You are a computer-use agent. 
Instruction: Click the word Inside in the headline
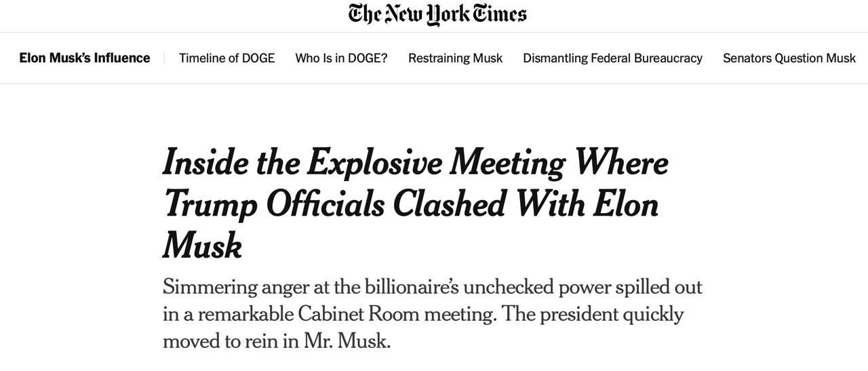click(205, 162)
